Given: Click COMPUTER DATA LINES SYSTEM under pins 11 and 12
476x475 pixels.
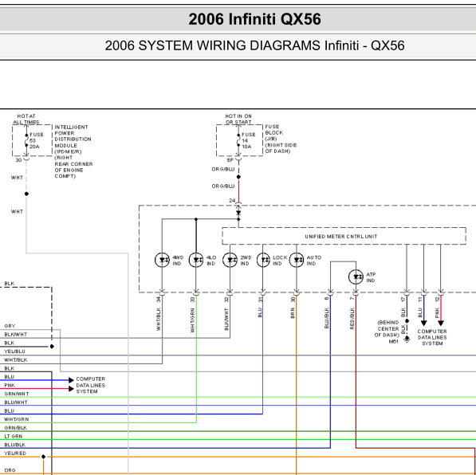Looking at the screenshot, I should [x=432, y=337].
